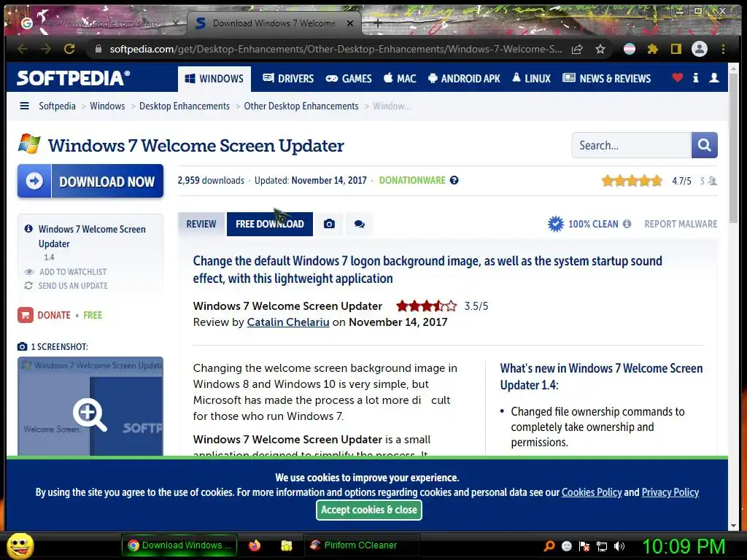Image resolution: width=747 pixels, height=560 pixels.
Task: Select the WINDOWS category tab
Action: pyautogui.click(x=214, y=79)
